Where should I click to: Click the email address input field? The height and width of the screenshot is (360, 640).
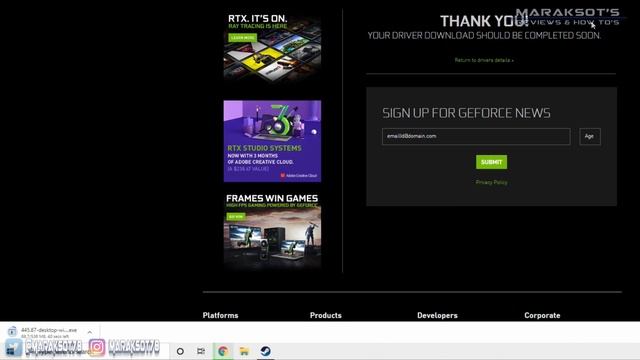coord(476,136)
